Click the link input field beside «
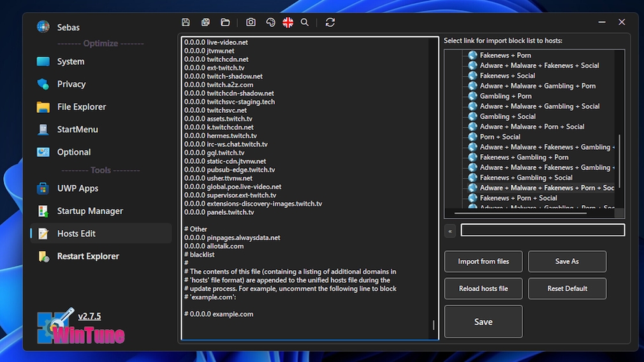 point(543,230)
